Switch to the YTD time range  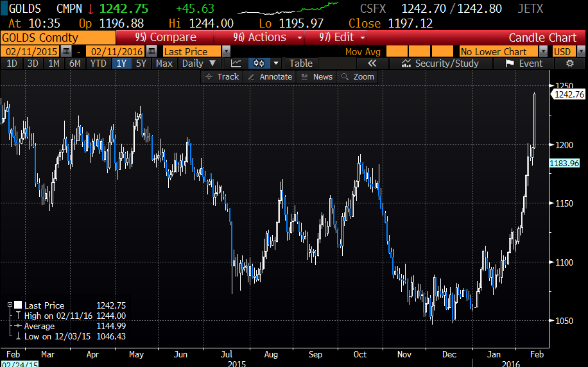(x=98, y=63)
